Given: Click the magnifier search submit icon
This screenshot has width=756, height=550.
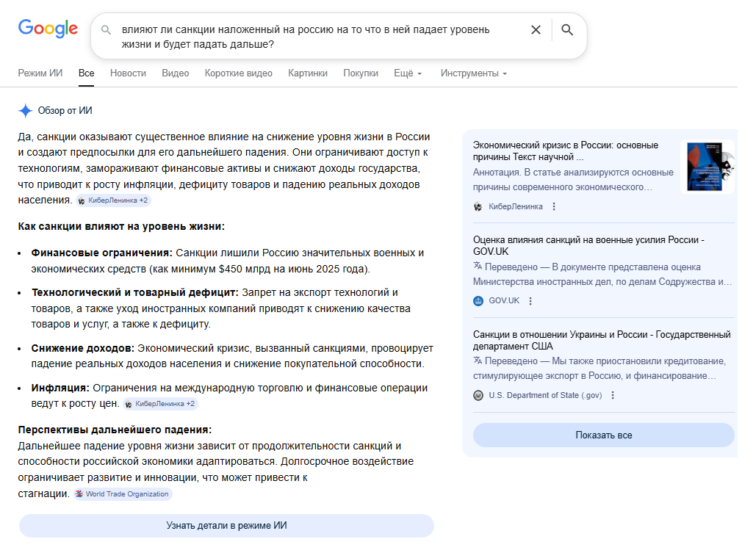Looking at the screenshot, I should click(567, 30).
